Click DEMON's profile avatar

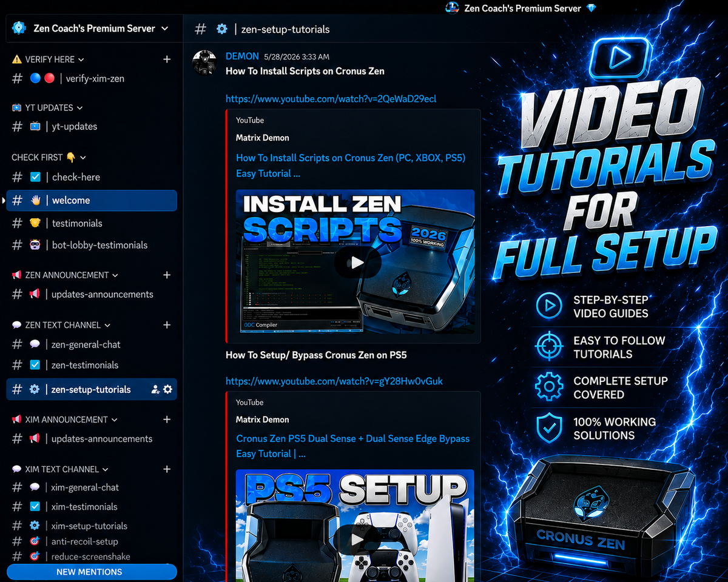[204, 62]
